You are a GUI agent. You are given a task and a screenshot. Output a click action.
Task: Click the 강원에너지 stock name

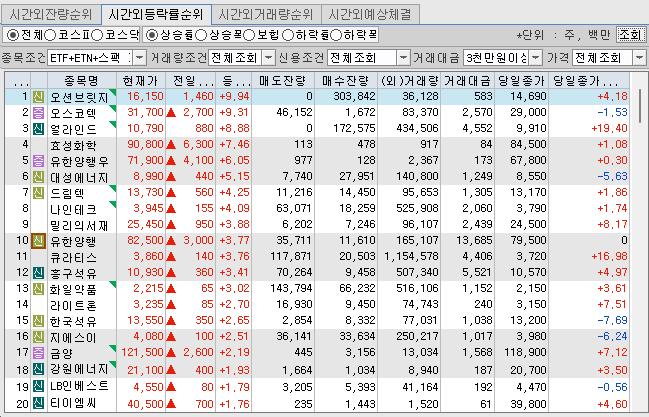(x=79, y=369)
